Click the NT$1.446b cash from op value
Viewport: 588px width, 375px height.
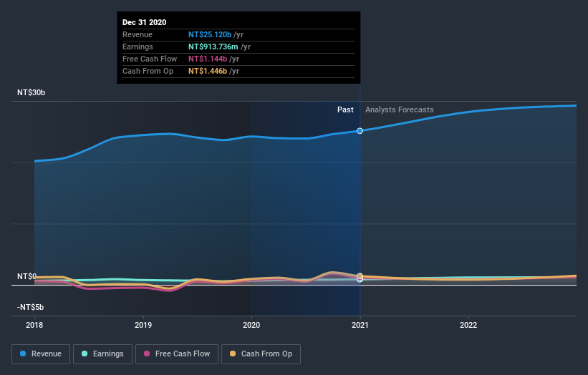pos(208,71)
